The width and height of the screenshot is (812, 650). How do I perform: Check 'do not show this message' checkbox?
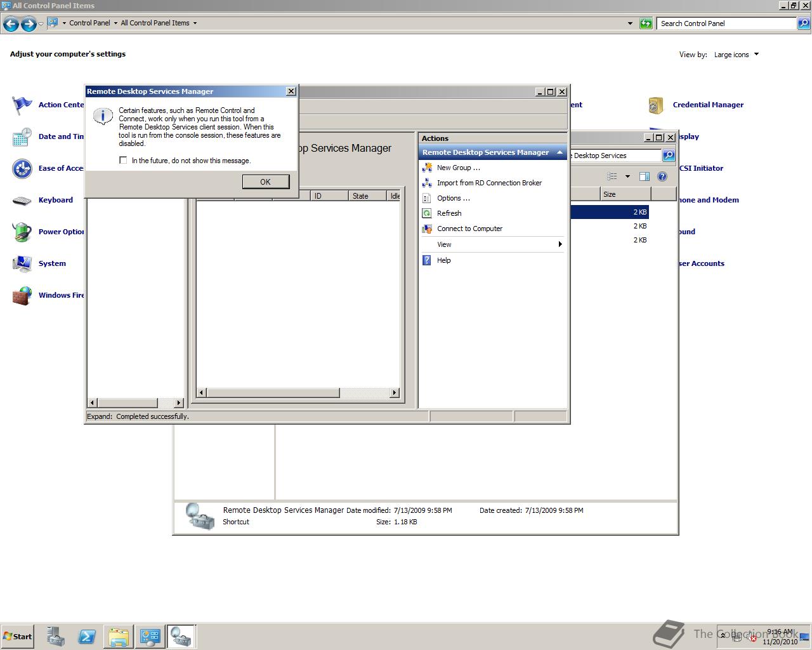tap(123, 161)
